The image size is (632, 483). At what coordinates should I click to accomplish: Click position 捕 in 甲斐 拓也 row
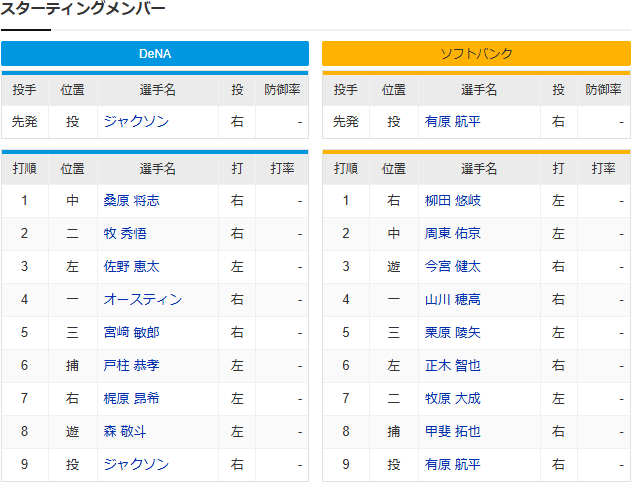tap(394, 431)
